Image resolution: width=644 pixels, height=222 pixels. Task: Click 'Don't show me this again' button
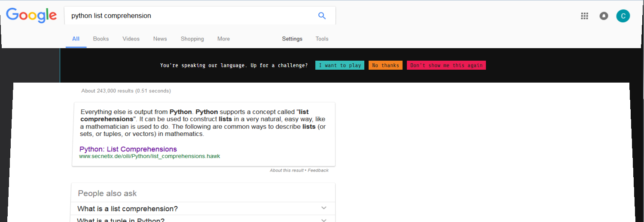(x=446, y=65)
